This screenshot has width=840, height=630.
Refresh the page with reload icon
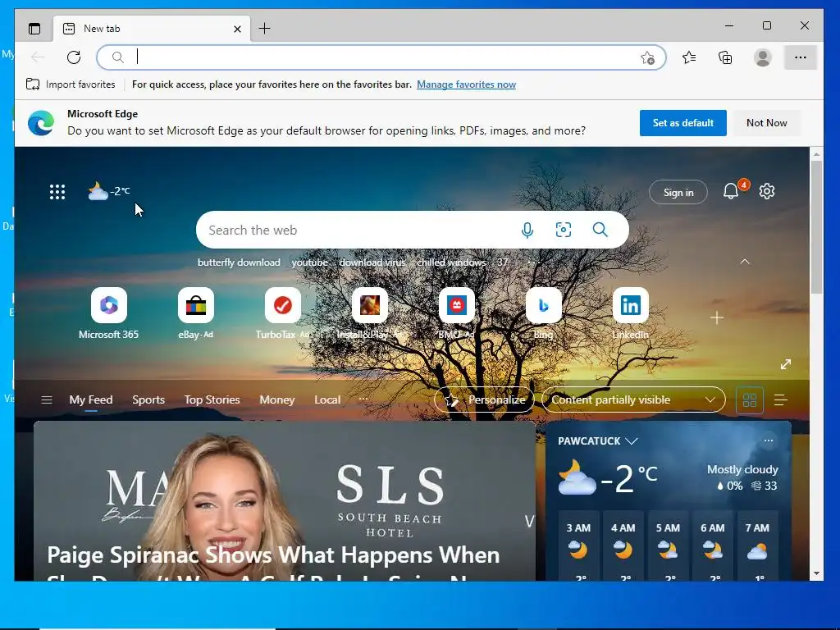74,57
